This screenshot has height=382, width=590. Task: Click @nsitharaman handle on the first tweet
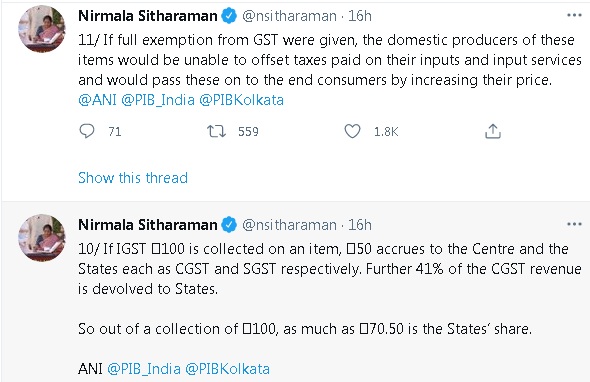pyautogui.click(x=289, y=16)
